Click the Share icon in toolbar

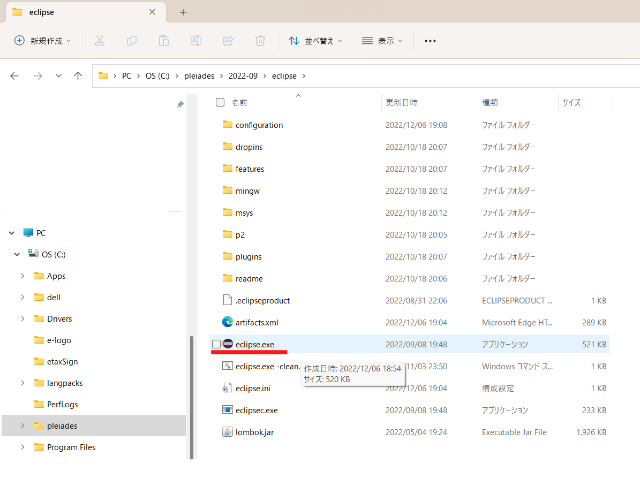[228, 41]
